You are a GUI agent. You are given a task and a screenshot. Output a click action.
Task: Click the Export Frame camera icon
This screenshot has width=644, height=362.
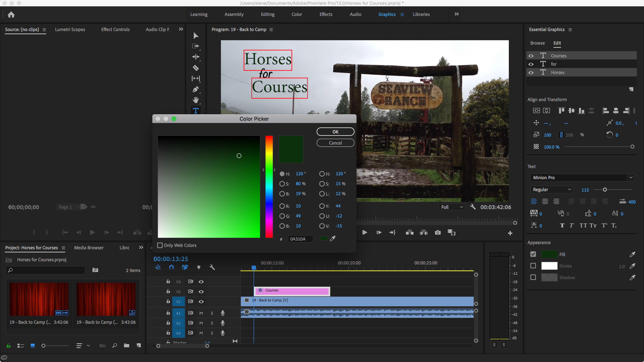coord(437,232)
